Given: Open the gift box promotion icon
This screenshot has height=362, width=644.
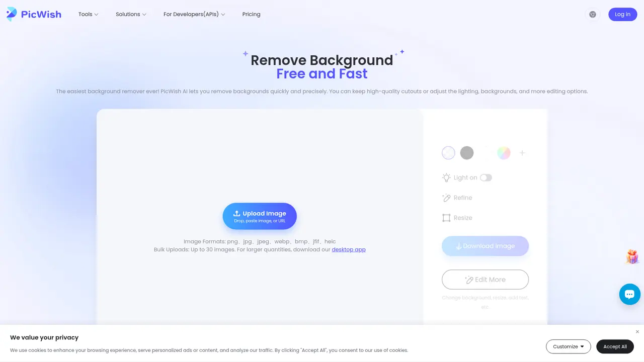Looking at the screenshot, I should pos(632,256).
